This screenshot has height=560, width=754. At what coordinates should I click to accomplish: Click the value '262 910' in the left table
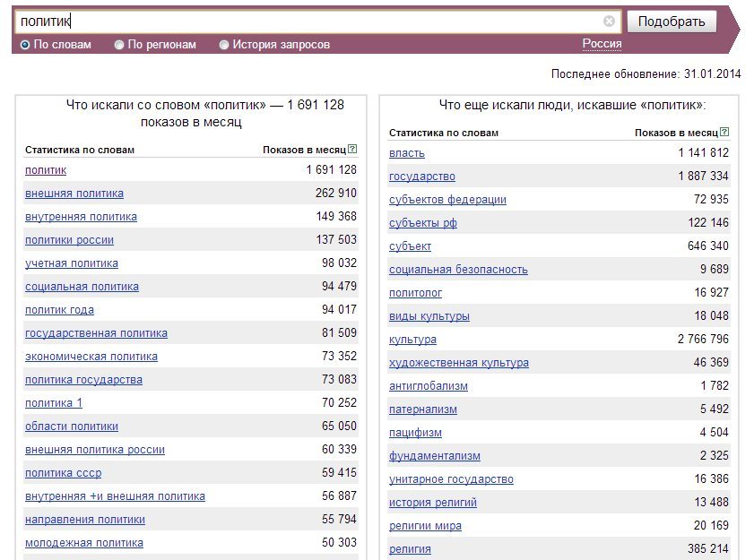click(335, 193)
